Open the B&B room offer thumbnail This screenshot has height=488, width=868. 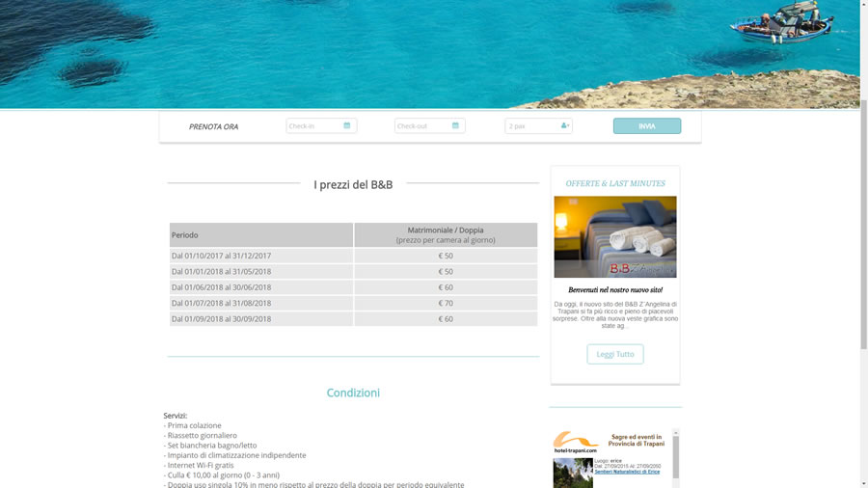615,237
